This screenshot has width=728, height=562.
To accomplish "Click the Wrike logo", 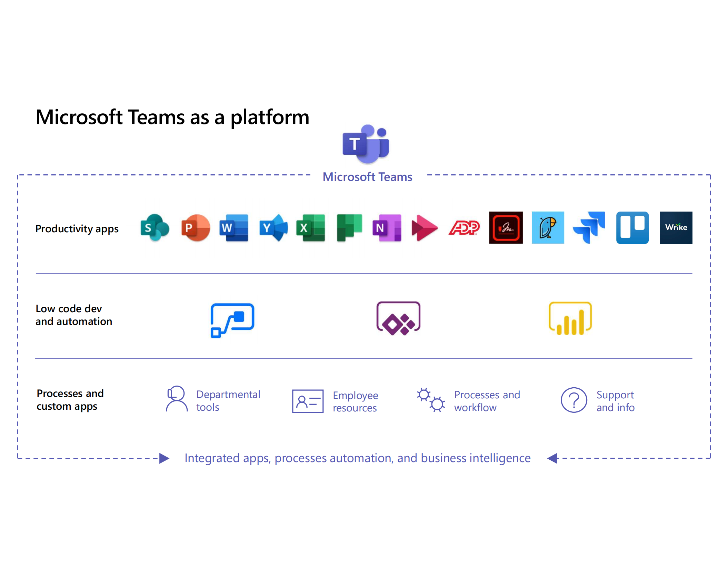I will tap(676, 228).
